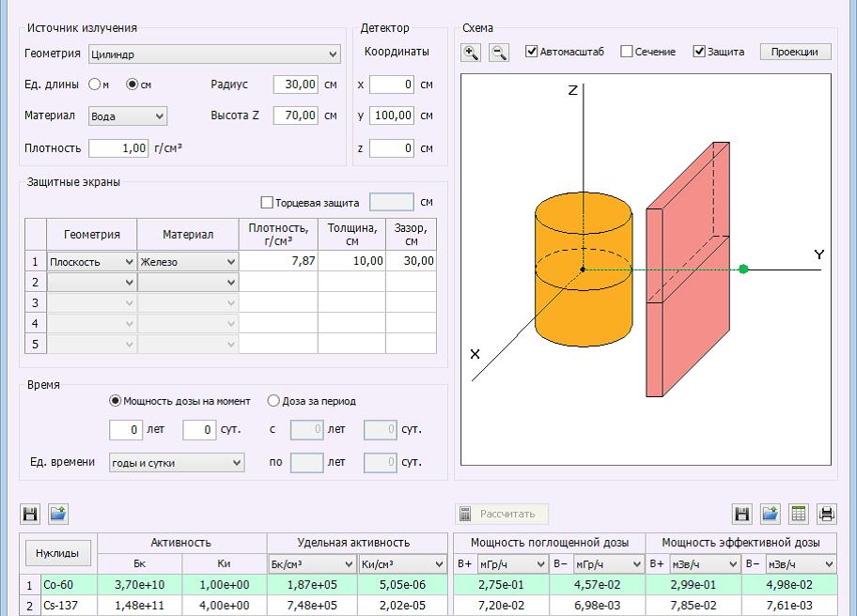Zoom out of the scheme view
This screenshot has width=857, height=616.
tap(498, 53)
